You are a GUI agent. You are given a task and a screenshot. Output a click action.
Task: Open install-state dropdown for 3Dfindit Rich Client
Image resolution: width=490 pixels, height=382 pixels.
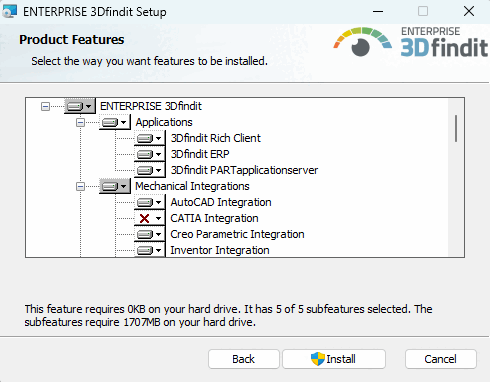[x=150, y=138]
